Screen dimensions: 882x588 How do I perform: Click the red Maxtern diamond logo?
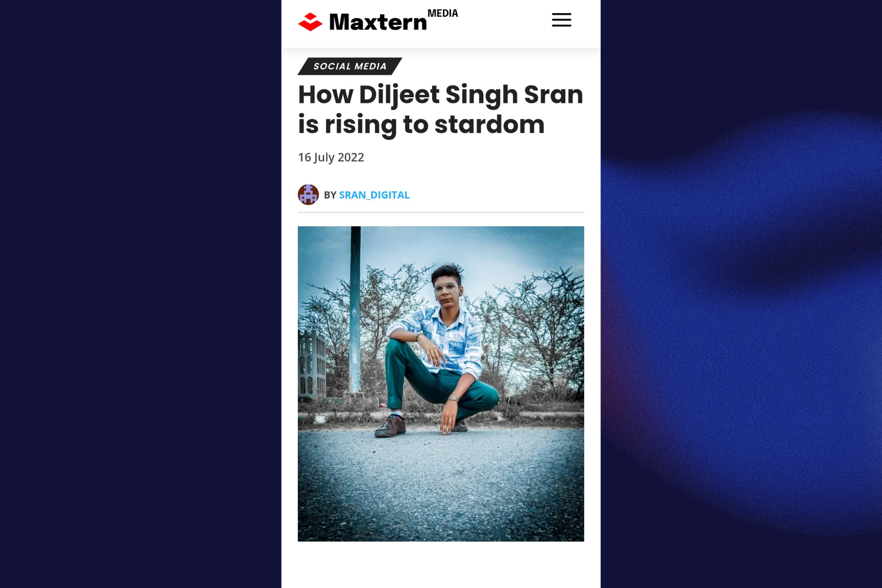coord(310,22)
